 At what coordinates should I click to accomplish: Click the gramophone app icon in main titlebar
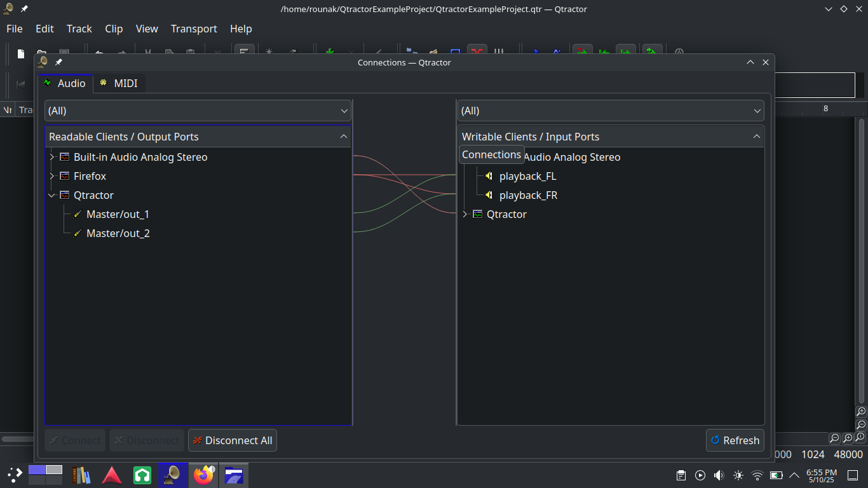click(9, 9)
